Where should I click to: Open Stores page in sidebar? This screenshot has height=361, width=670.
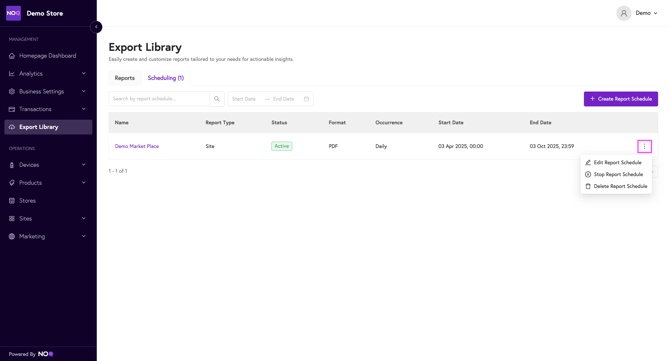pos(48,201)
